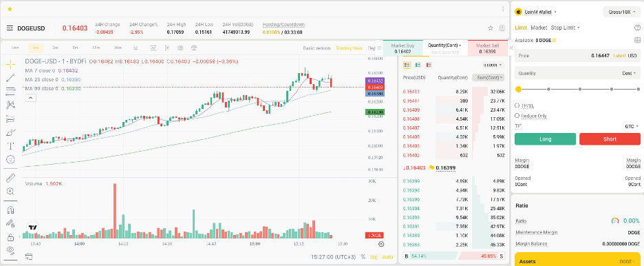The height and width of the screenshot is (266, 644).
Task: Collapse the chart indicator legend
Action: pyautogui.click(x=31, y=97)
